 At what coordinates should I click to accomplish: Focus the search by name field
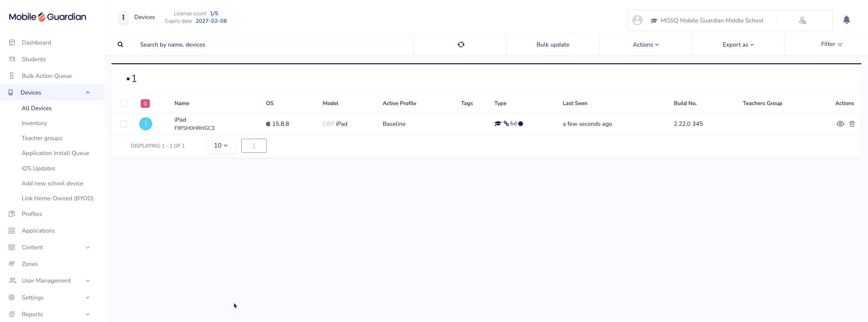tap(272, 45)
